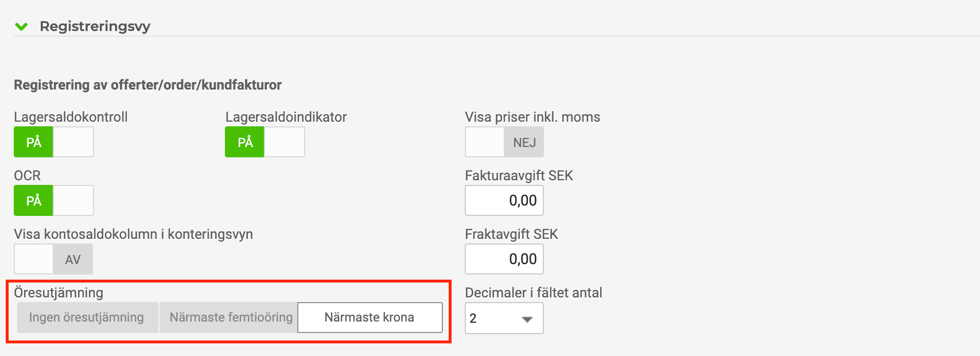Turn off the Lagersaldokontroll switch

pyautogui.click(x=53, y=142)
